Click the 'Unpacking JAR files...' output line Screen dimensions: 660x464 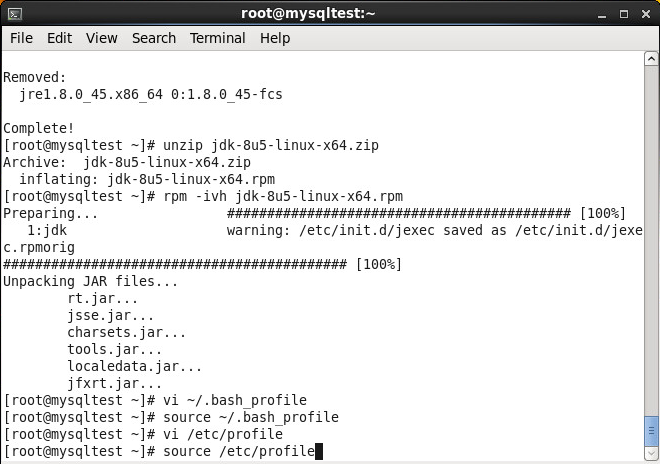(x=90, y=281)
